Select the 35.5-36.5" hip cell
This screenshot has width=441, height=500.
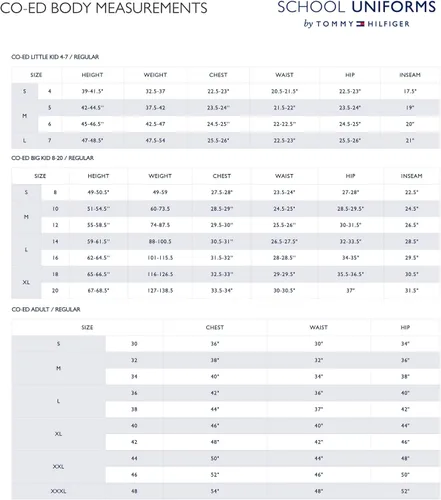click(x=350, y=274)
